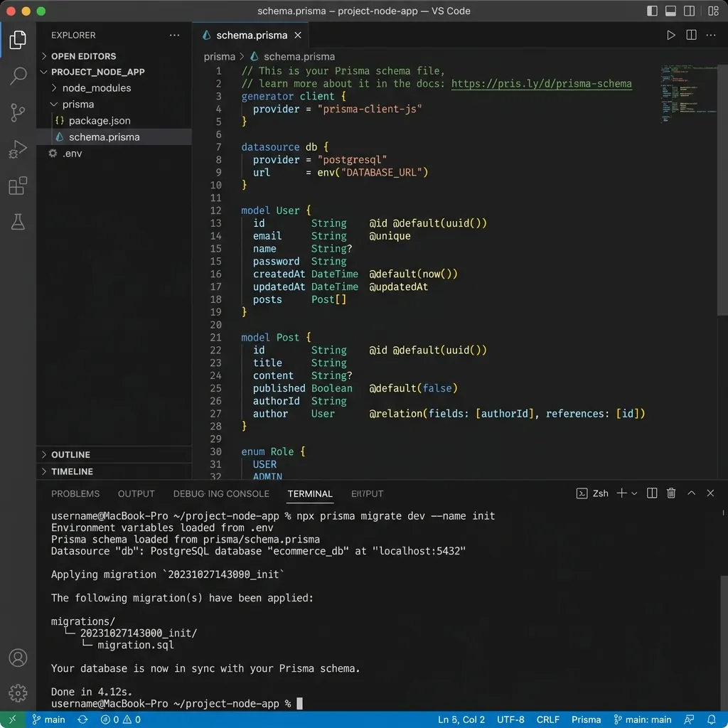Open notifications bell in status bar

711,719
